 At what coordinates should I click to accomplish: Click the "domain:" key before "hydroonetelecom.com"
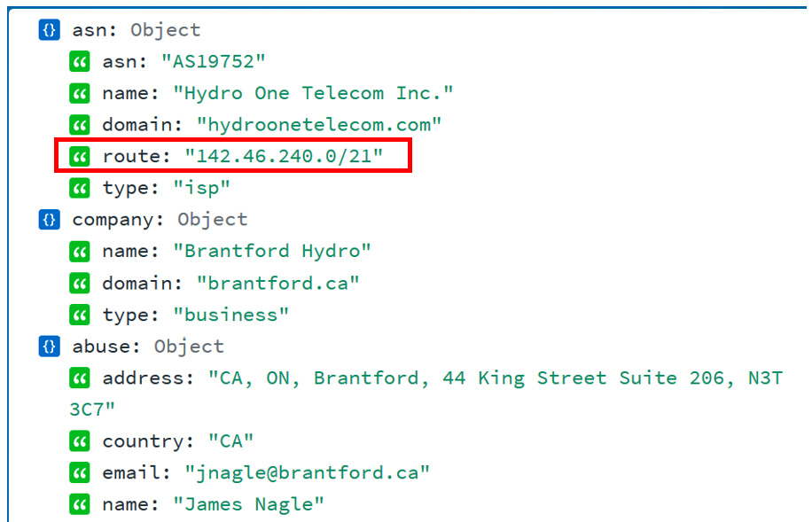[x=143, y=125]
